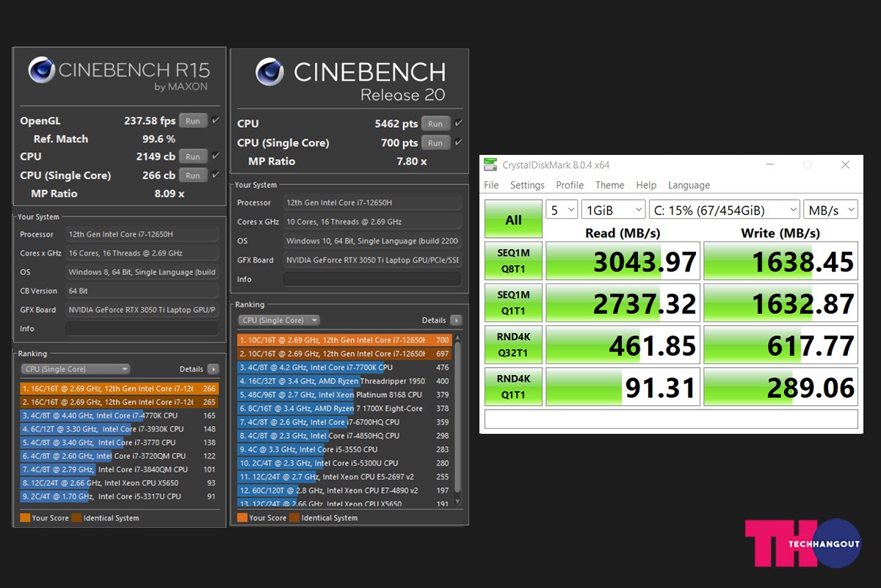The image size is (881, 588).
Task: Select the Ryzen 7 1700X ranking row
Action: (344, 408)
